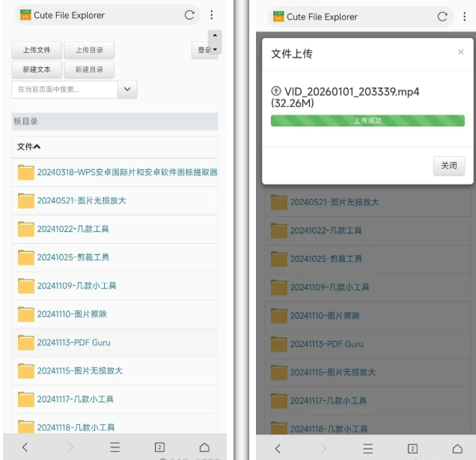Open the tab switcher in the left bottom bar
Screen dimensions: 476x460
[x=159, y=447]
